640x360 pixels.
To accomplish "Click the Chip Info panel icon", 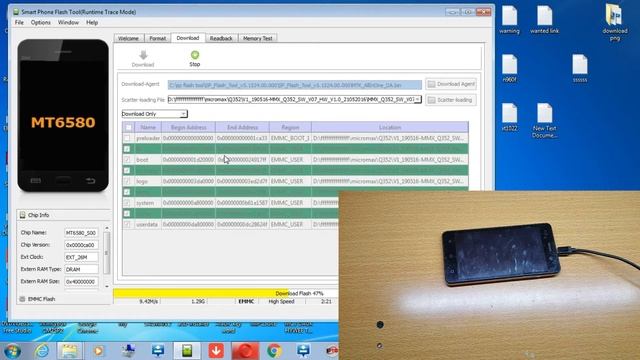I will click(22, 215).
